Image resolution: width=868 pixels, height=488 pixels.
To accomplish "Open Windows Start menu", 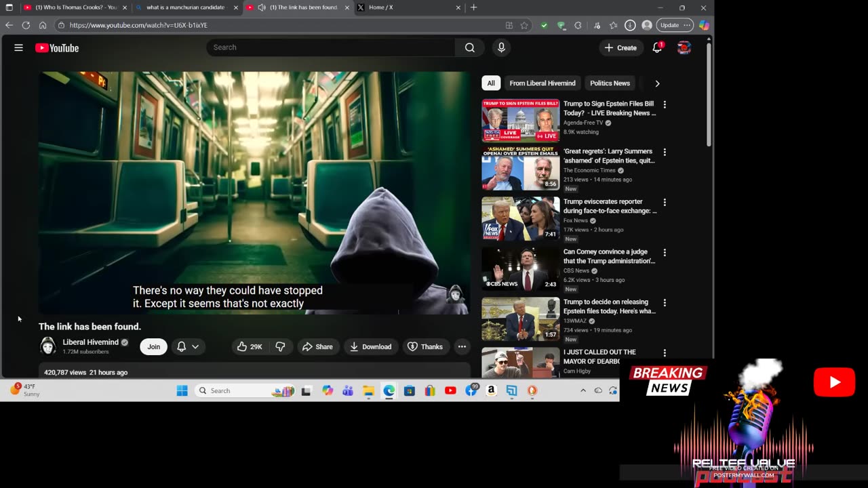I will pos(182,390).
